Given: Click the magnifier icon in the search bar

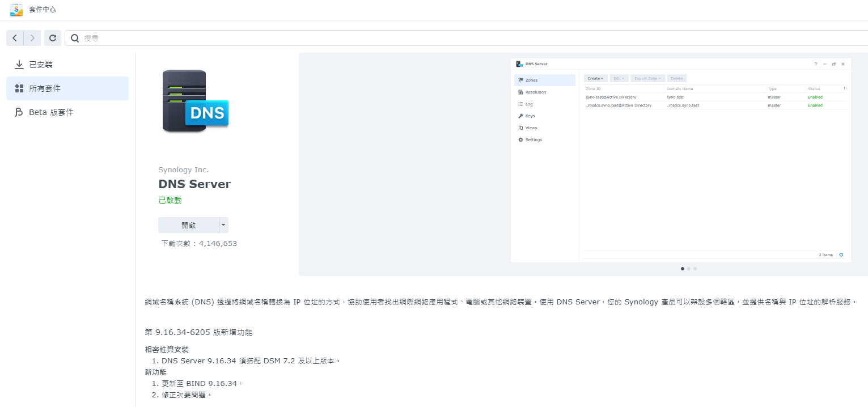Looking at the screenshot, I should 75,38.
